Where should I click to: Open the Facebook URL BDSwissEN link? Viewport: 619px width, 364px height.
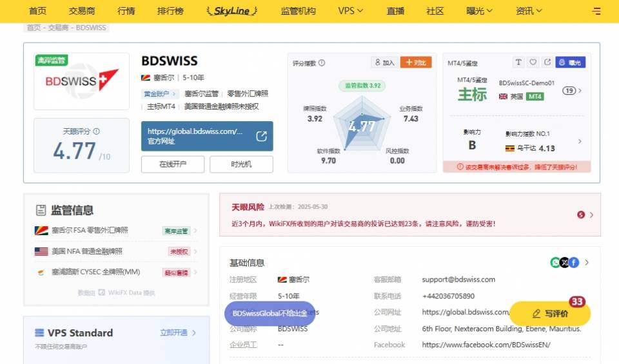click(486, 345)
